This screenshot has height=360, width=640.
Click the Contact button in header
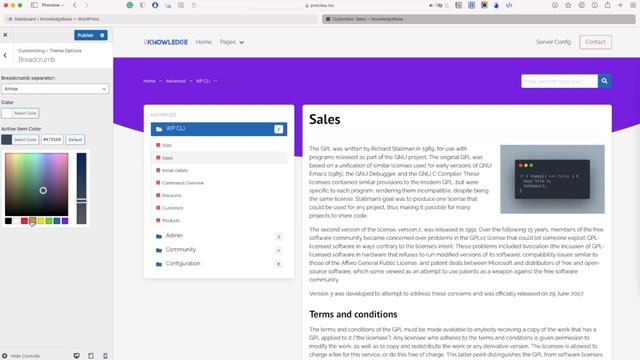coord(596,42)
